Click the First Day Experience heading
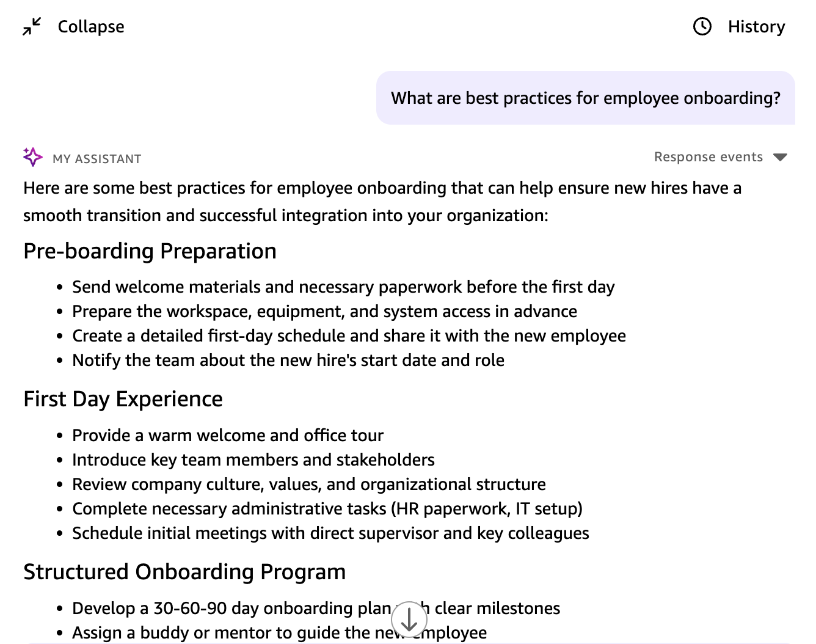The image size is (816, 644). (123, 399)
